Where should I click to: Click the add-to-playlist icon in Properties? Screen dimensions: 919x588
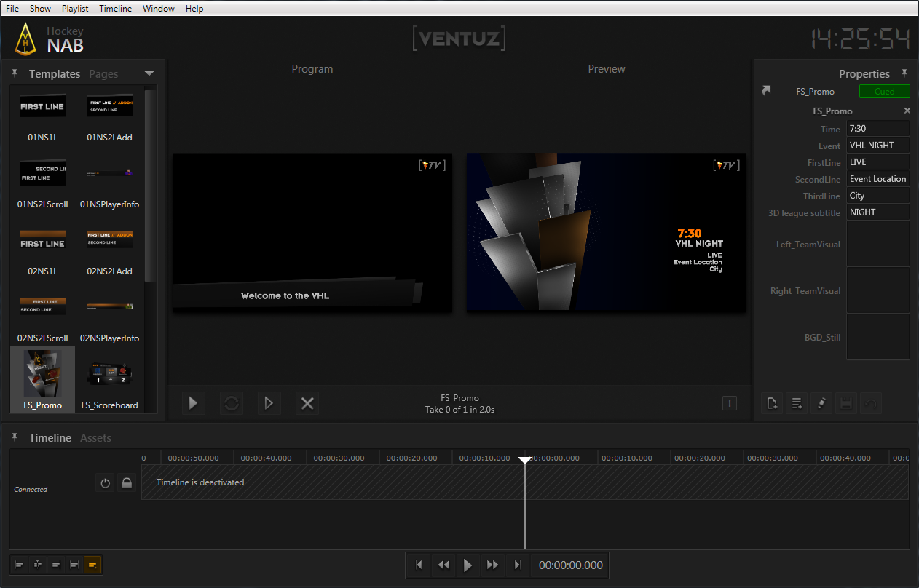pos(797,403)
